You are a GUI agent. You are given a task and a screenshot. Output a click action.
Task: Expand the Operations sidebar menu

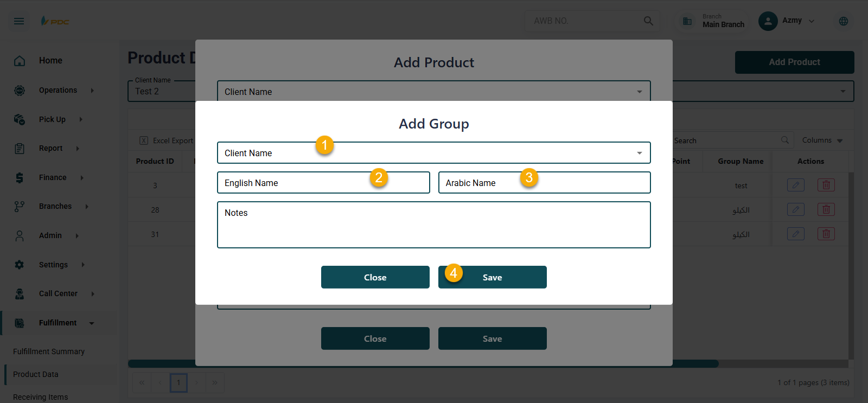click(58, 90)
